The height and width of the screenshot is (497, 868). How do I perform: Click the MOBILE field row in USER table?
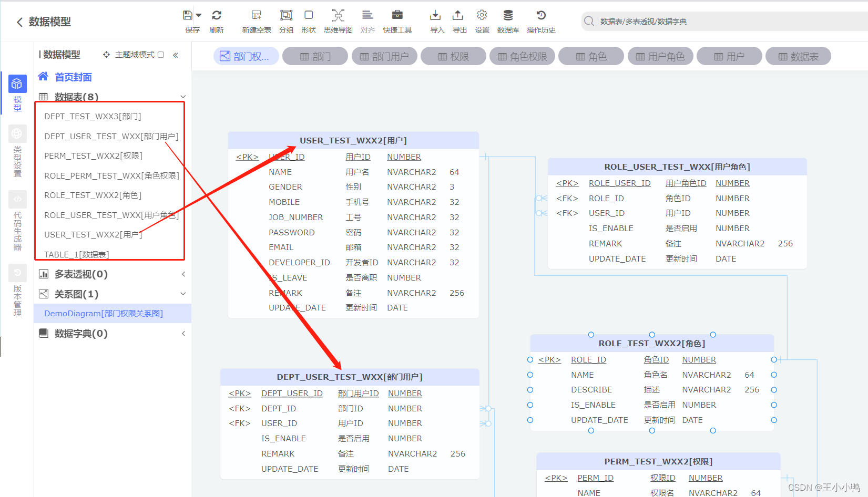click(353, 202)
